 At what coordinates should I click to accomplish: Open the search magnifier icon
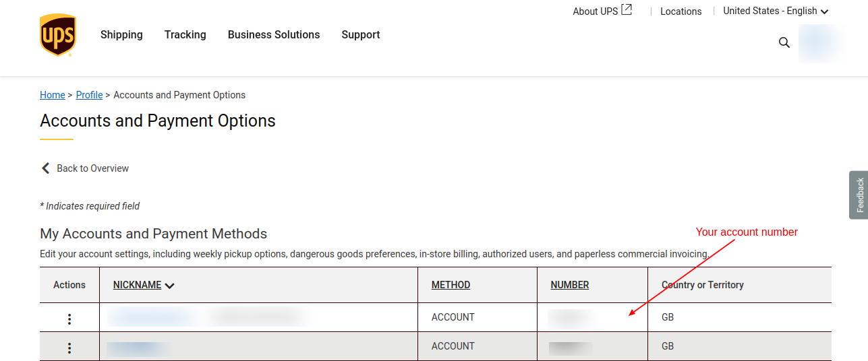coord(784,42)
